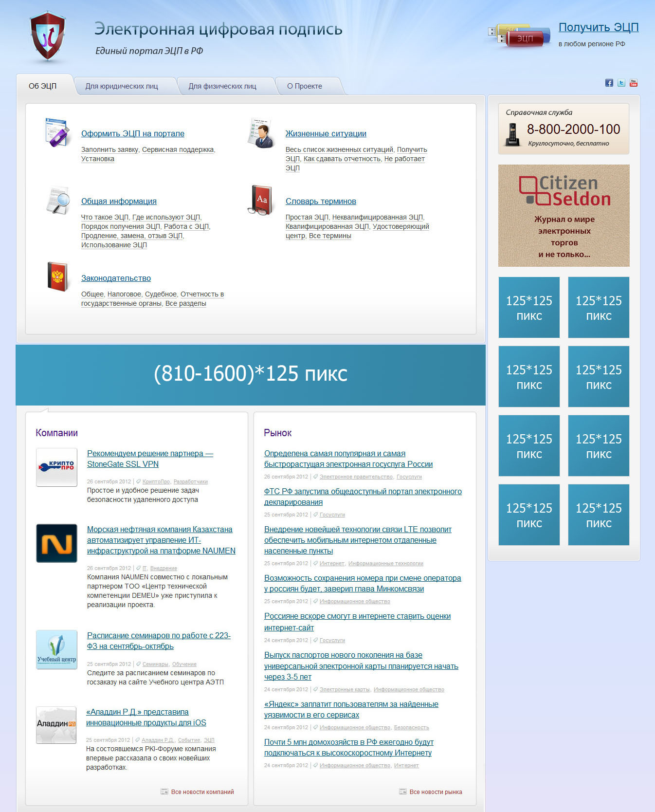The height and width of the screenshot is (812, 655).
Task: Open the Twitter social icon
Action: coord(621,83)
